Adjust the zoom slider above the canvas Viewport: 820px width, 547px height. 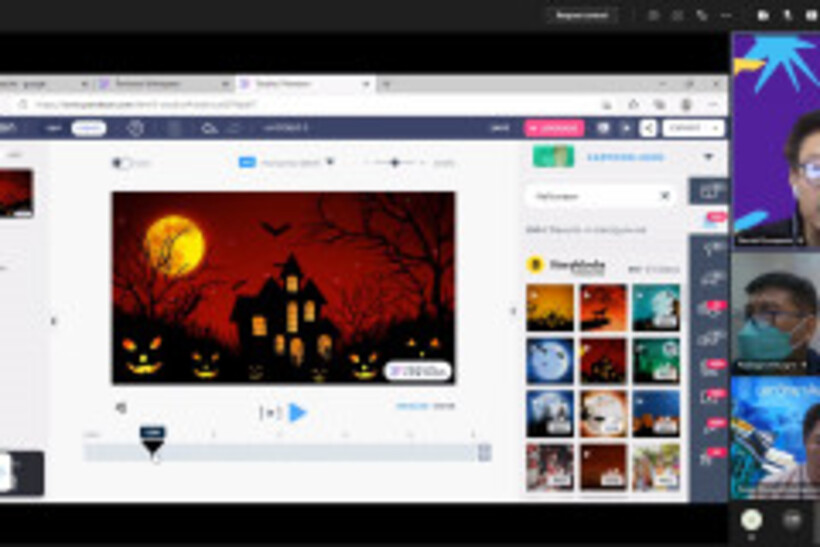395,162
